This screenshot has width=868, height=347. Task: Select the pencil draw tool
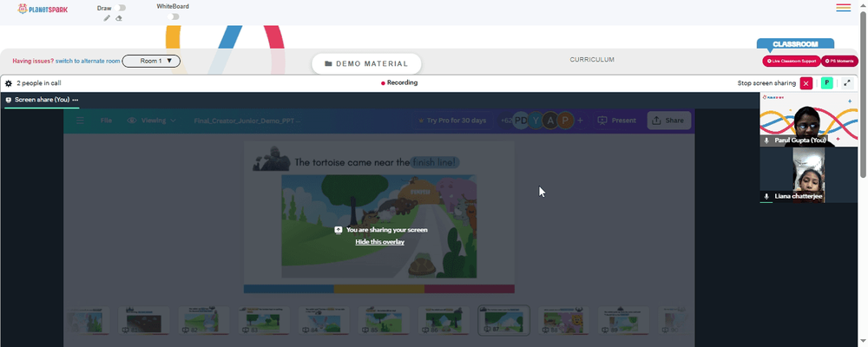click(107, 18)
